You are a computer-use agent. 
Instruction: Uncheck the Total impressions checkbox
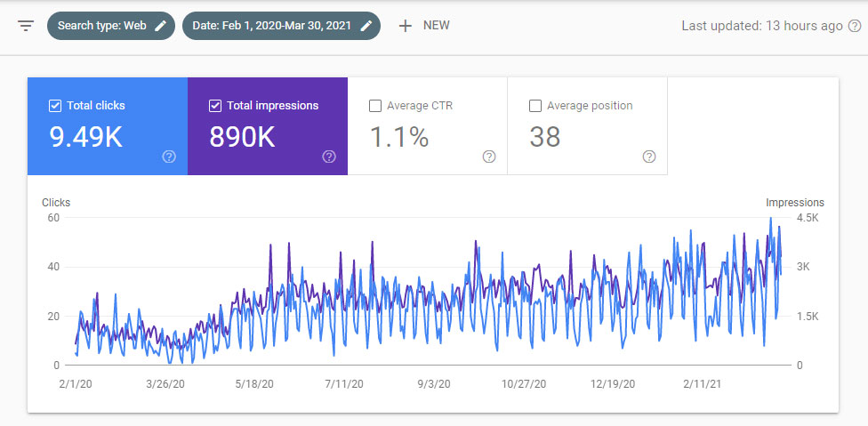point(215,106)
